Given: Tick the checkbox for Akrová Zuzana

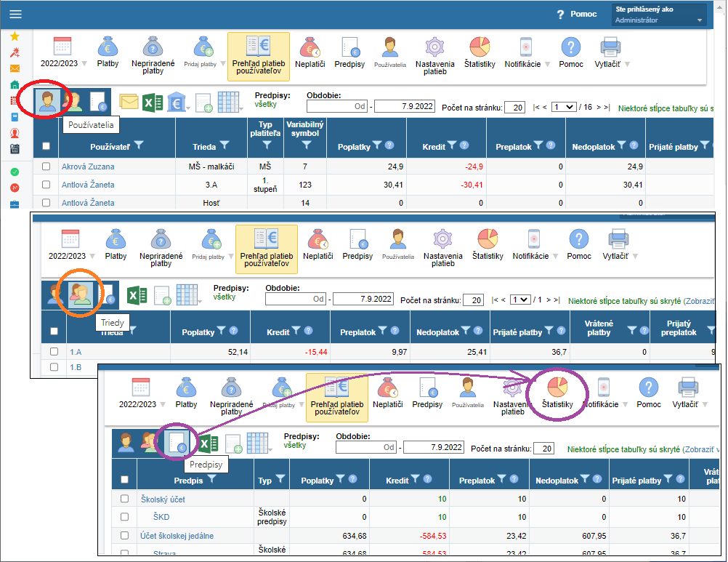Looking at the screenshot, I should 46,166.
